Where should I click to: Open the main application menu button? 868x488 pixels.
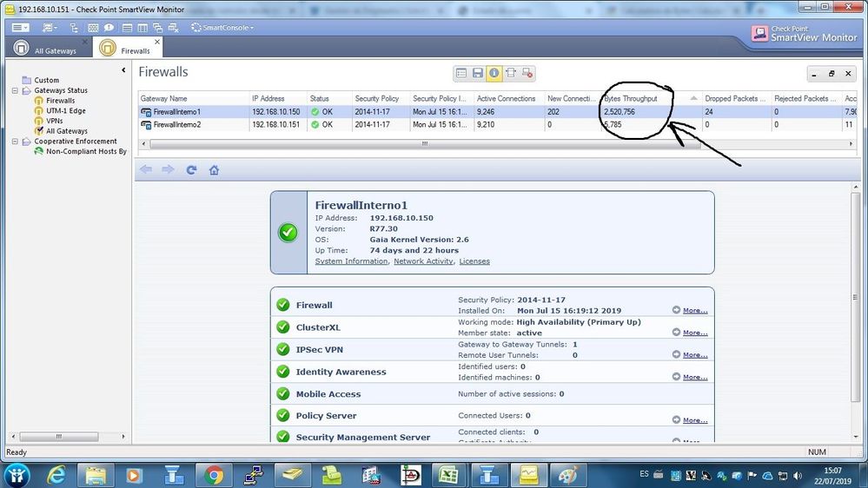[21, 28]
